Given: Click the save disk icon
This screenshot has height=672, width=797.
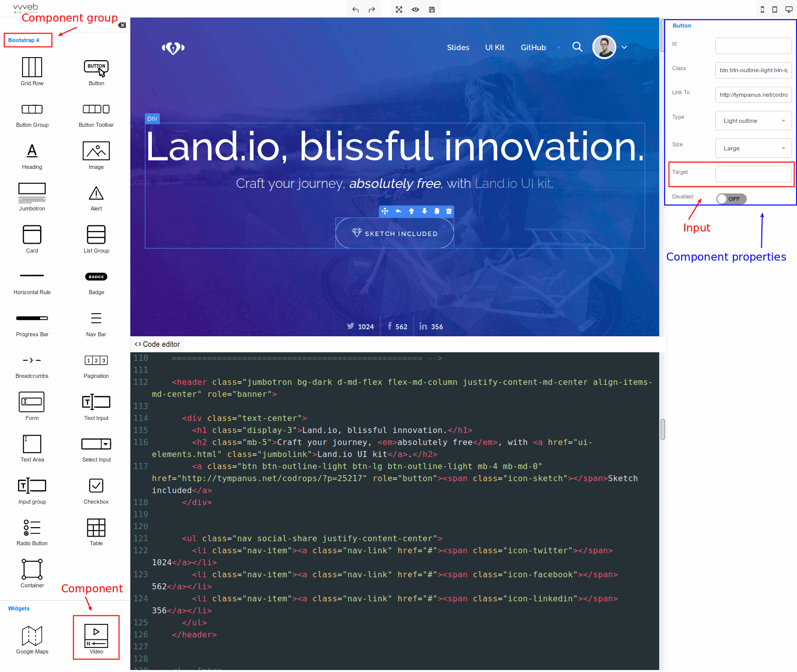Looking at the screenshot, I should click(x=432, y=10).
